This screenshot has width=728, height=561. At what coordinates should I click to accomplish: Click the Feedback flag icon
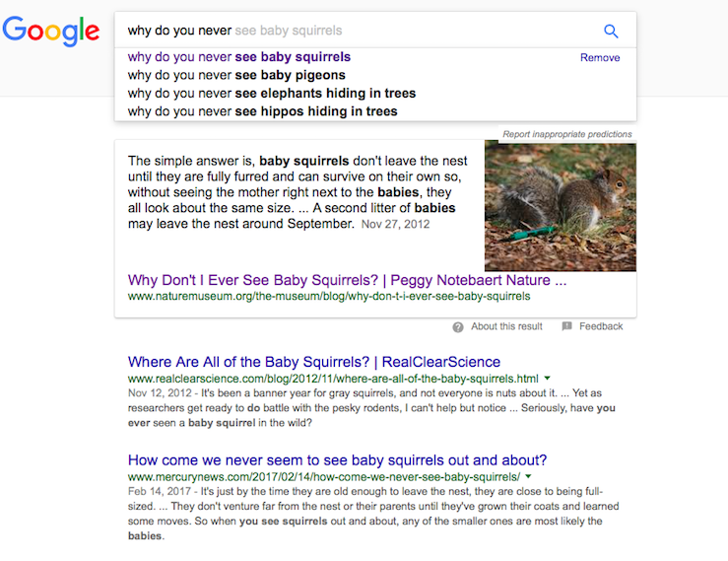pos(566,326)
